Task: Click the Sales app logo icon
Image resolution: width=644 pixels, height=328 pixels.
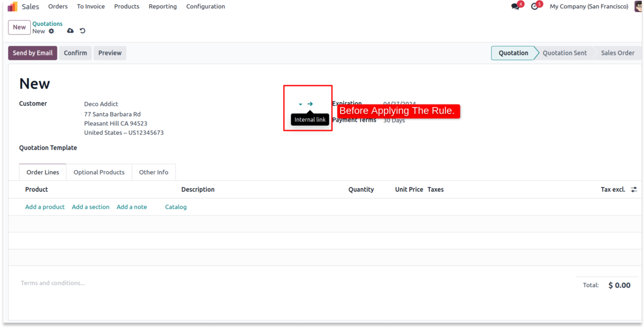Action: tap(12, 7)
